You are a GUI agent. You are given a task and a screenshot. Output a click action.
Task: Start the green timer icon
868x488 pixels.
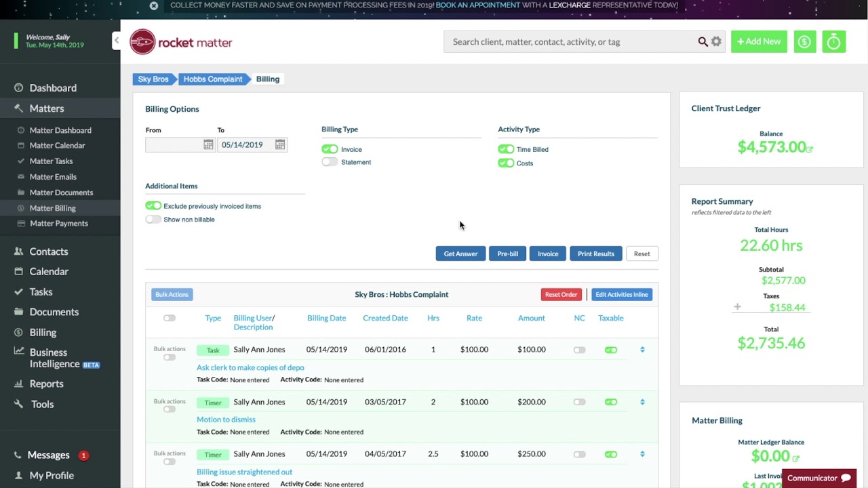(833, 41)
